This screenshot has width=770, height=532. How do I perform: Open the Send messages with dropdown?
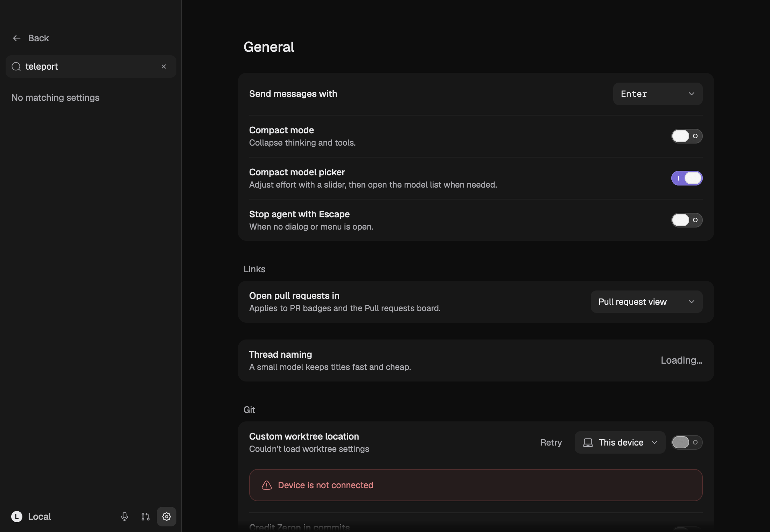click(658, 94)
